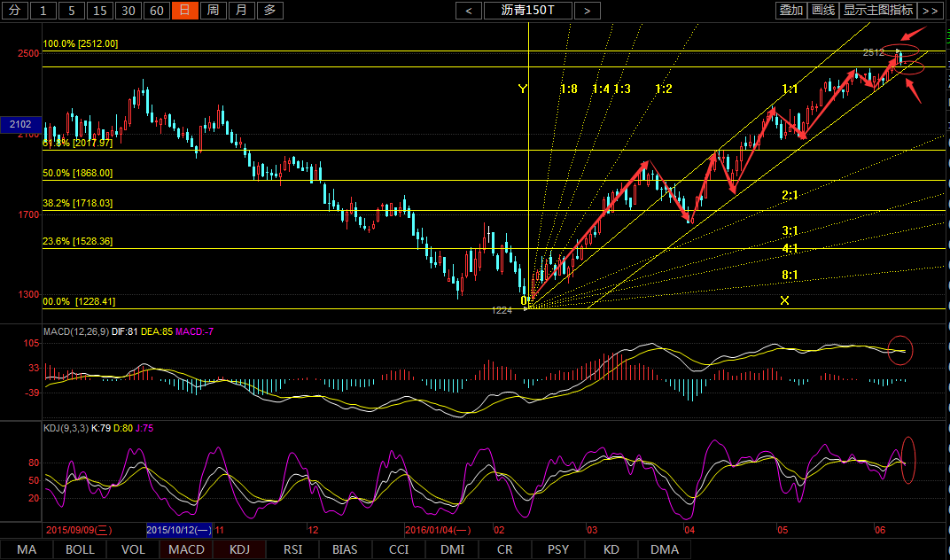Toggle 显示主图指标 main chart indicators
The image size is (950, 560).
pos(877,11)
